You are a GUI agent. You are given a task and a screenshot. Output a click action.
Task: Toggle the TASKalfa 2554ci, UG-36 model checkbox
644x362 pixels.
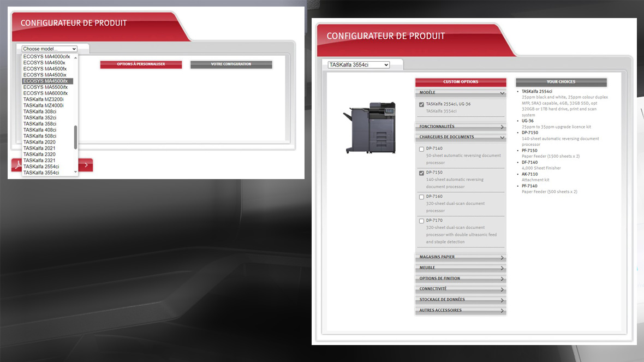pyautogui.click(x=421, y=104)
